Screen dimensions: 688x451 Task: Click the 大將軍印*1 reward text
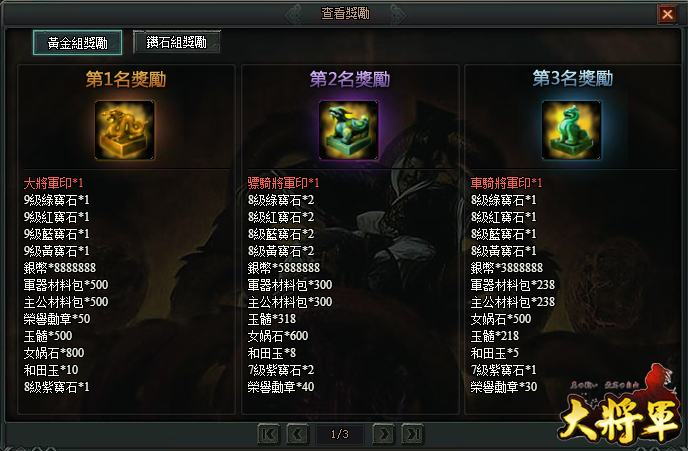pyautogui.click(x=54, y=183)
